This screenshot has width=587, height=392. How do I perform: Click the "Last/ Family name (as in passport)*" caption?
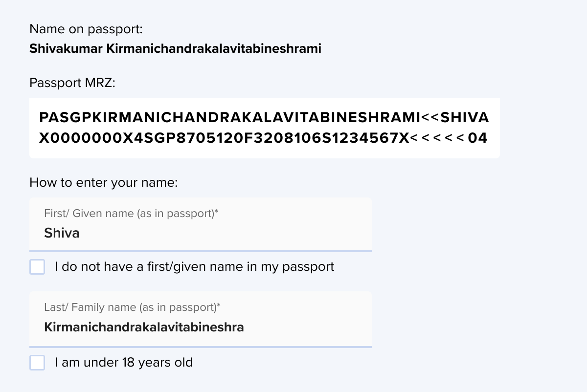[x=132, y=307]
